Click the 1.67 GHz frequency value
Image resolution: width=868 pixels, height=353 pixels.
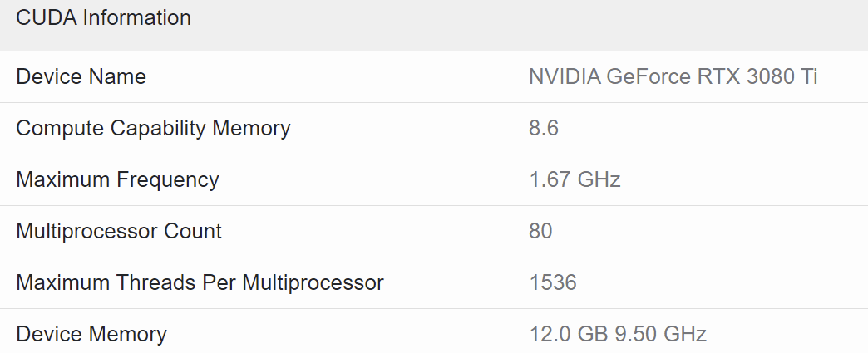[x=575, y=180]
